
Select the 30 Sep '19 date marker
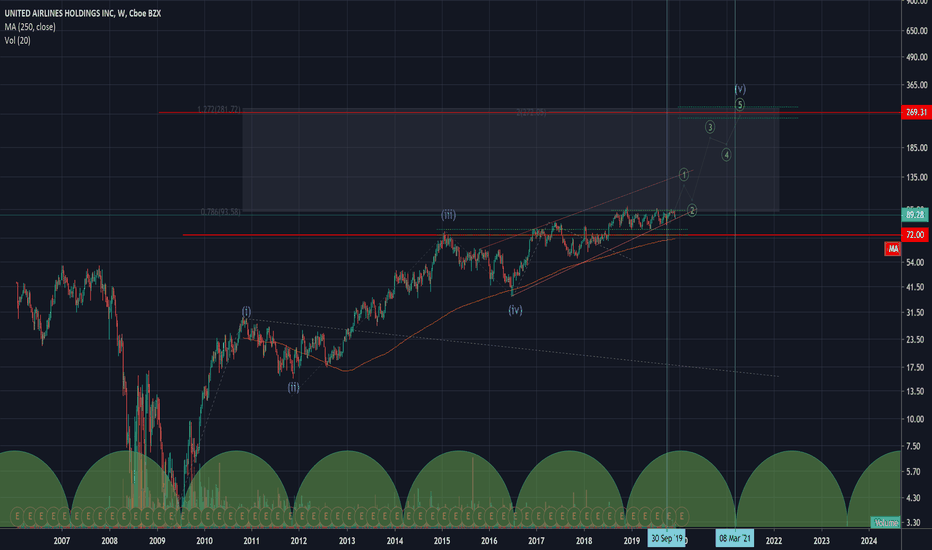[666, 539]
